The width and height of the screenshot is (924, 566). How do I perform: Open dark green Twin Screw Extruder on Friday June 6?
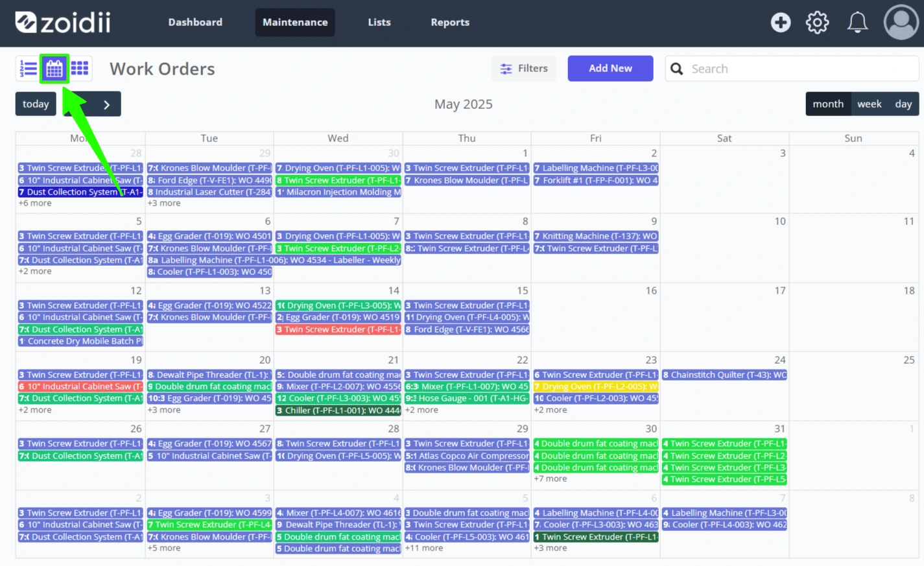tap(596, 537)
